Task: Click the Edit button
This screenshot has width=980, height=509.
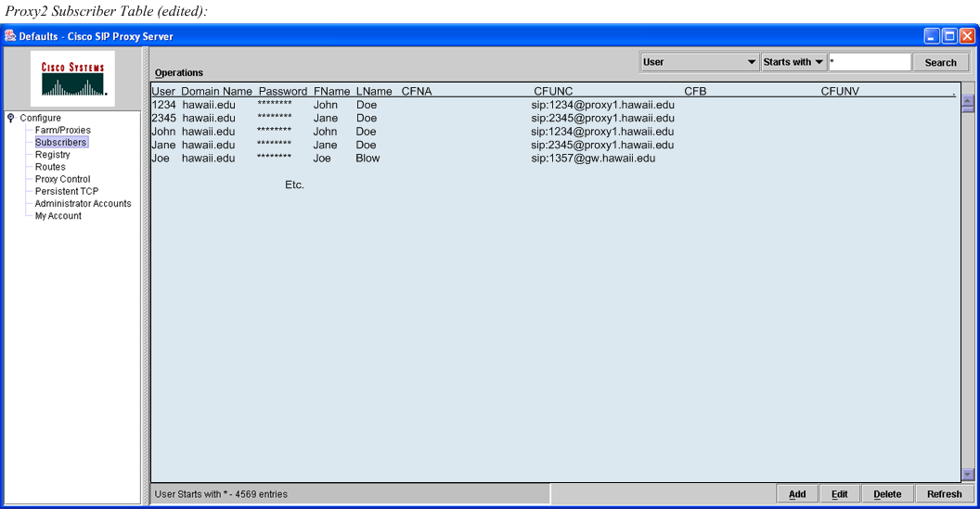Action: 839,494
